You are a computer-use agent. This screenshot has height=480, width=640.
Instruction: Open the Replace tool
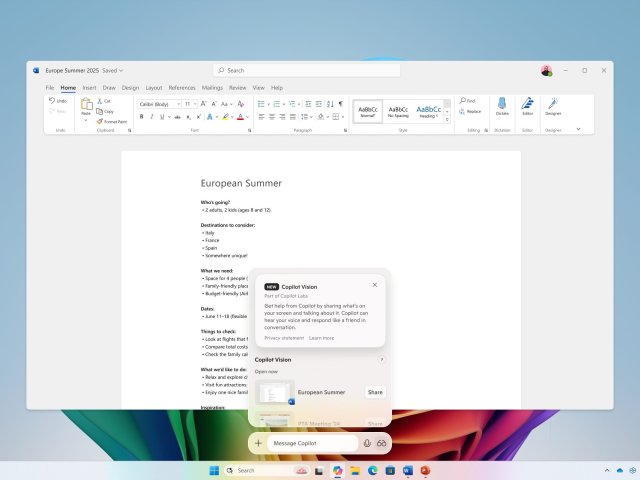tap(470, 111)
